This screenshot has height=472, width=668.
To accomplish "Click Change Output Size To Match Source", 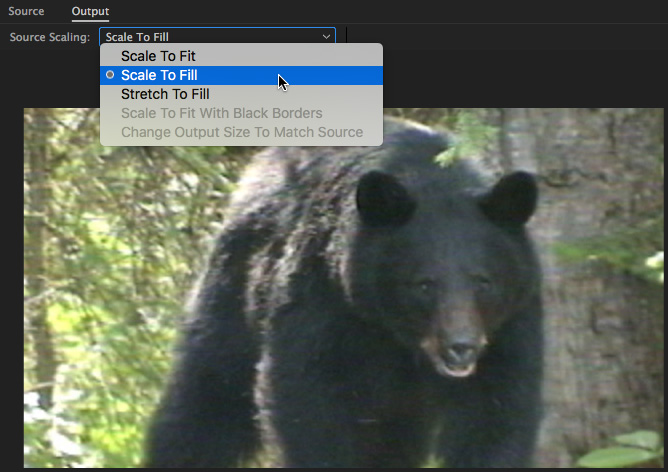I will tap(241, 132).
